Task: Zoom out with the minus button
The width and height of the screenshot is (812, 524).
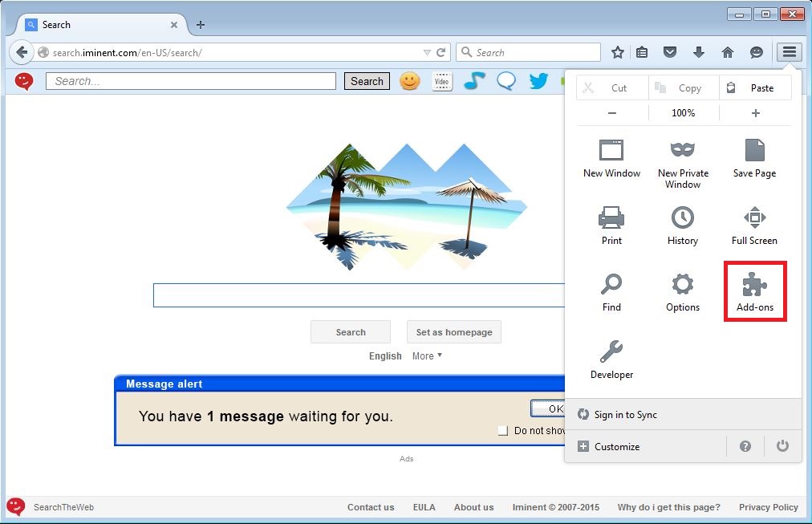Action: point(612,113)
